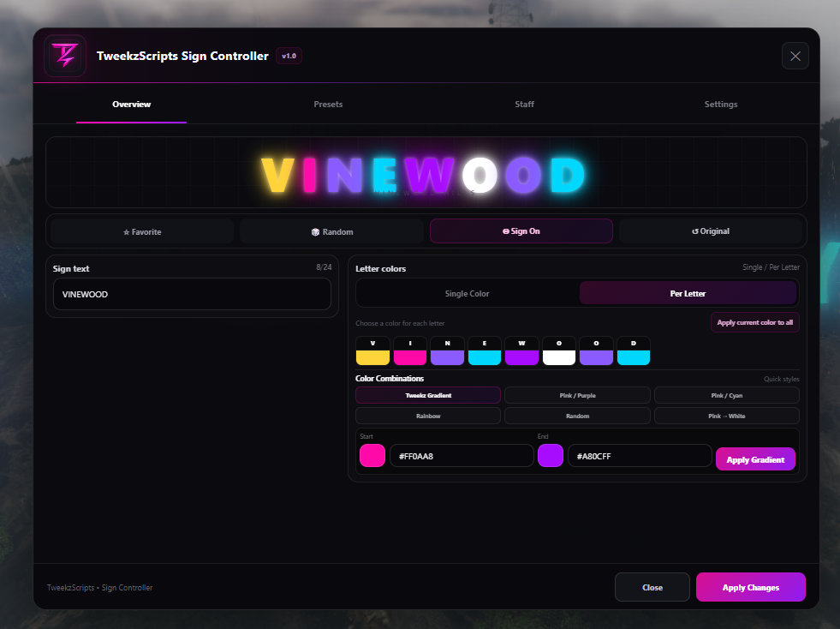
Task: Click the Color Combinations heading
Action: tap(390, 379)
